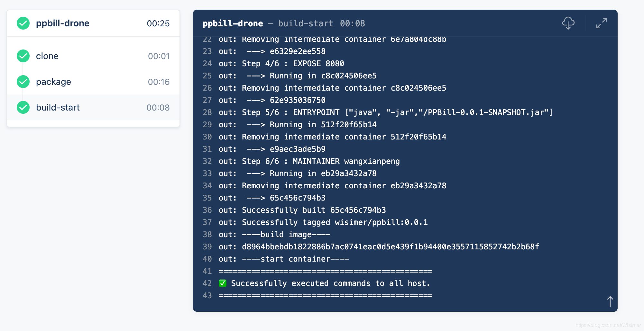Click log line 31 hash e9aec3ade5b9
Image resolution: width=644 pixels, height=331 pixels.
pyautogui.click(x=272, y=149)
